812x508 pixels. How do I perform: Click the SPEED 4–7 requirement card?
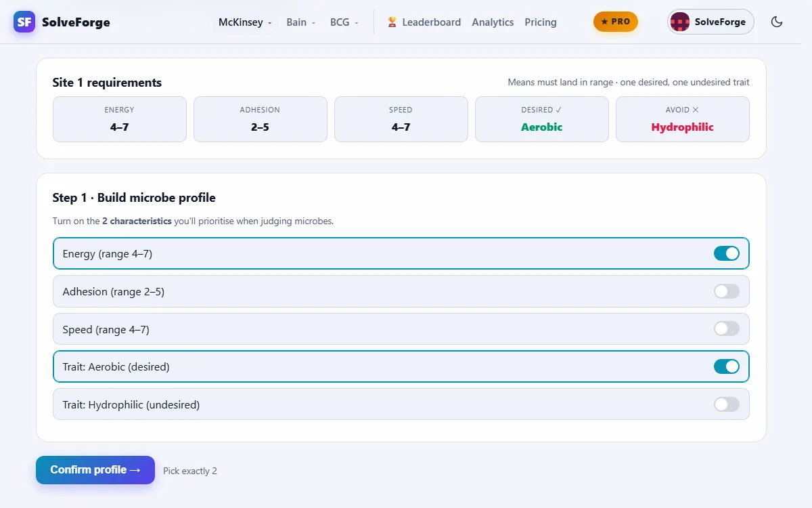coord(401,119)
